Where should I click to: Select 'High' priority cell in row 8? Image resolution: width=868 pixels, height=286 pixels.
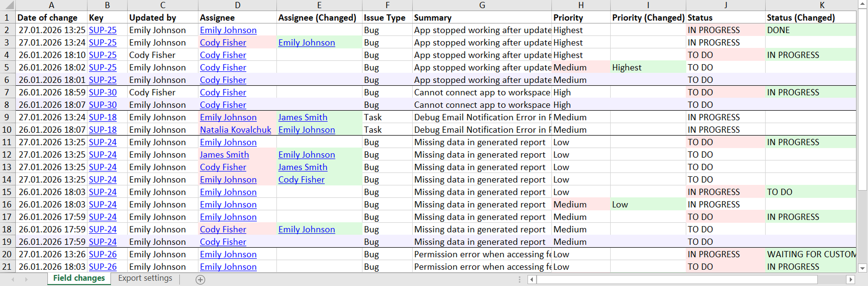581,105
